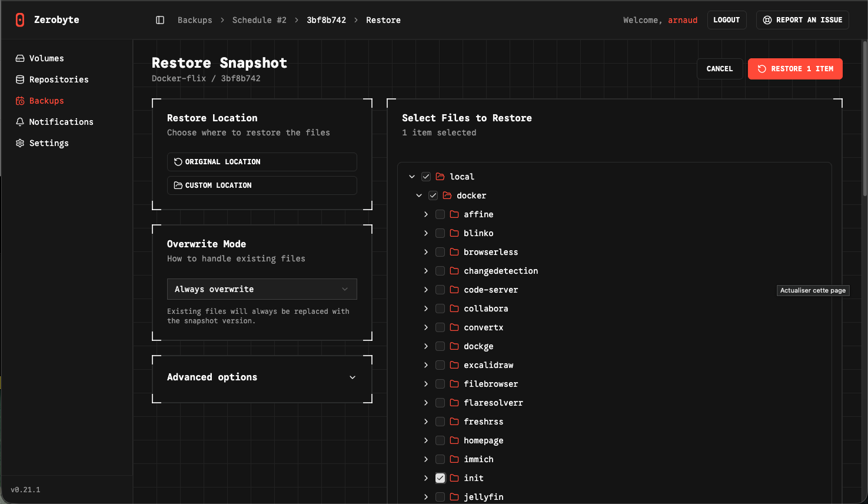Uncheck the init folder checkbox

point(440,478)
